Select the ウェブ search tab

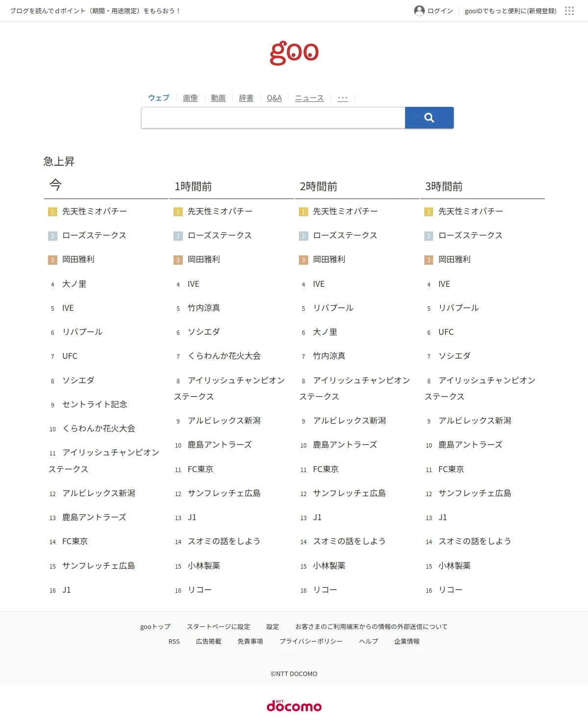pyautogui.click(x=159, y=98)
